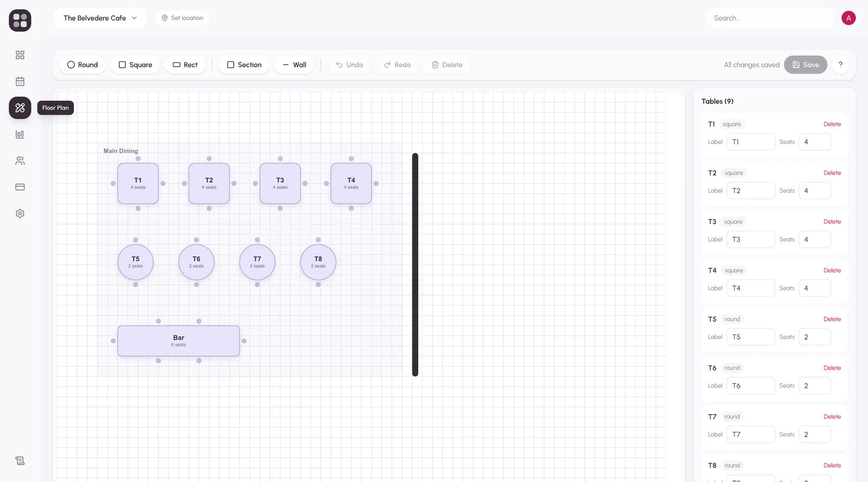868x482 pixels.
Task: Click the Redo button
Action: pos(397,65)
